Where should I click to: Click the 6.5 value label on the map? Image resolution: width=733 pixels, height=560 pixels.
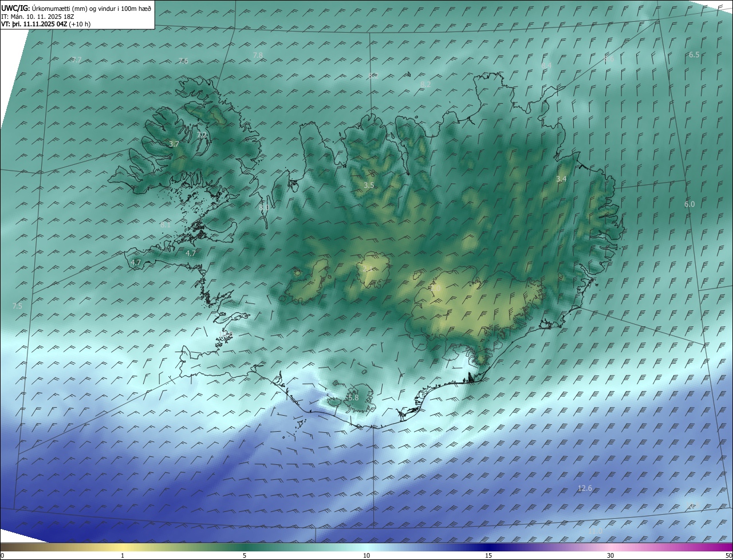click(x=694, y=55)
